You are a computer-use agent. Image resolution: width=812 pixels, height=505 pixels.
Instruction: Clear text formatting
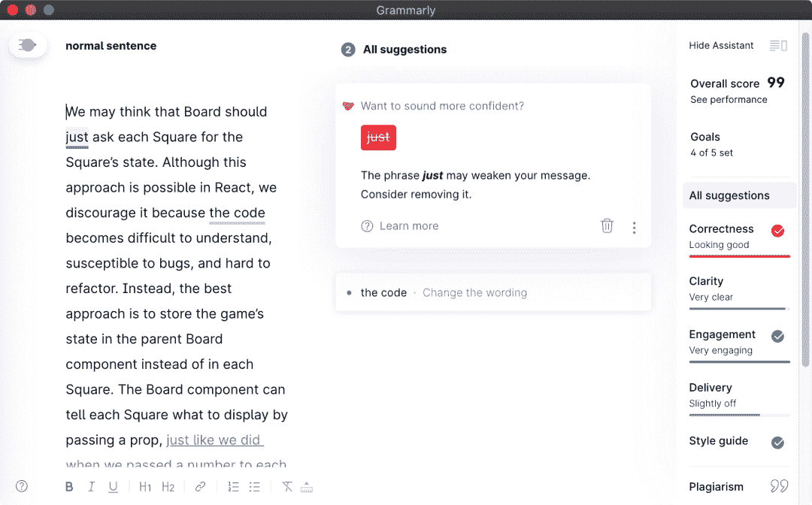[287, 487]
